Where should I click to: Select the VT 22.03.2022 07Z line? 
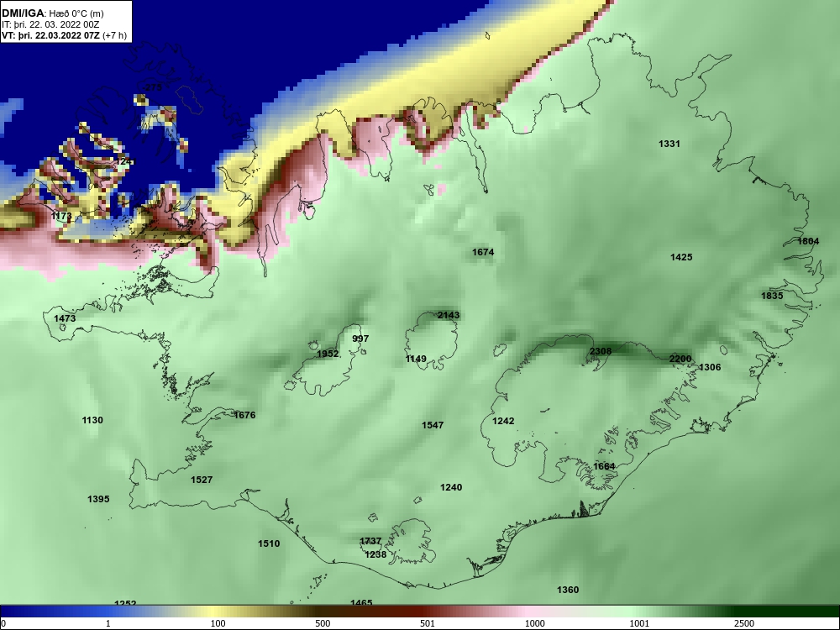tap(65, 36)
